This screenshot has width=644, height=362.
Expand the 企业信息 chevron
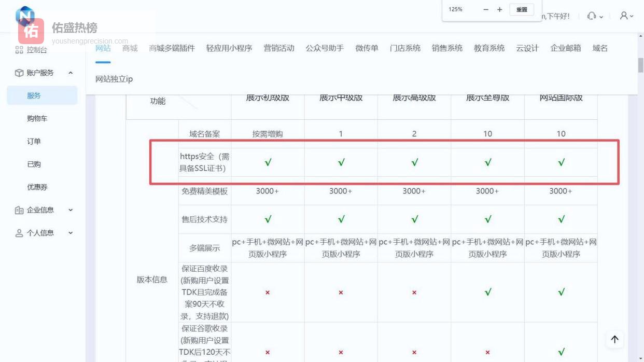[71, 210]
